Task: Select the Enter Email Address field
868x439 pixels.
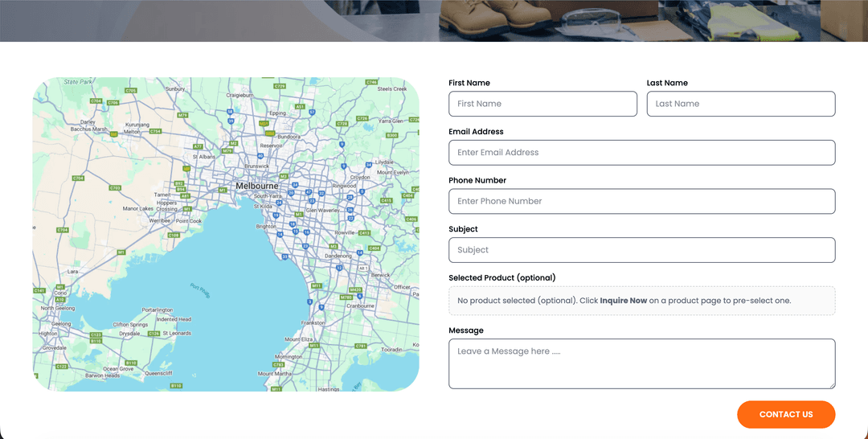Action: click(x=641, y=153)
